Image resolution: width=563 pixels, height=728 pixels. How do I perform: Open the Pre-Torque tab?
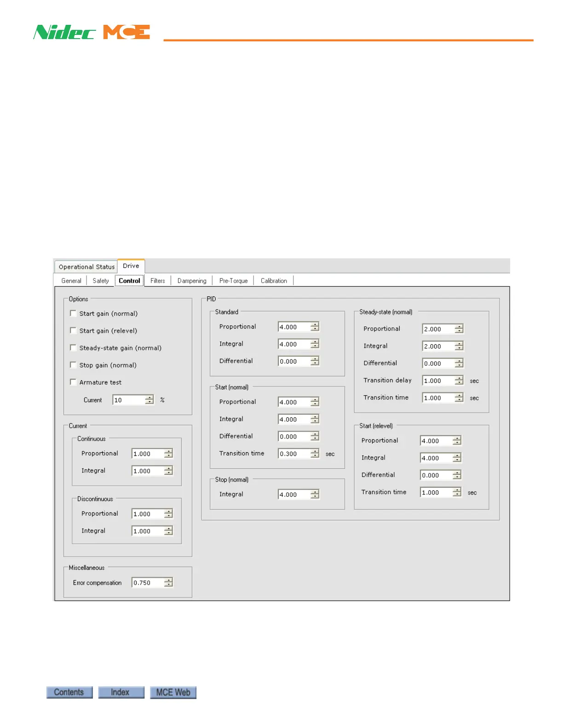point(233,281)
